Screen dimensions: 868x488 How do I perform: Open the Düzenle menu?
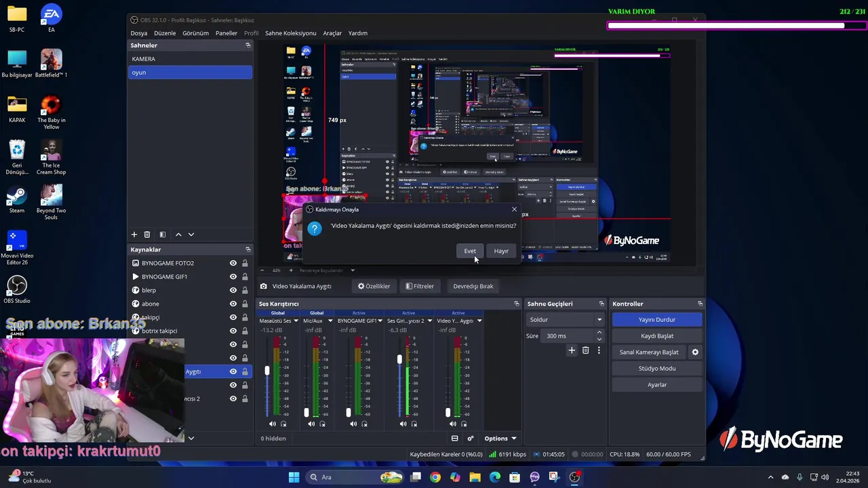click(165, 33)
